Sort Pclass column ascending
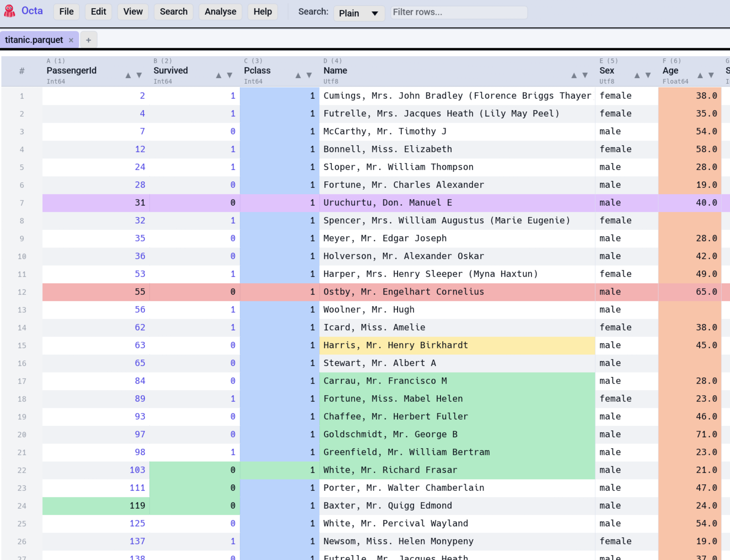The width and height of the screenshot is (730, 560). 298,75
